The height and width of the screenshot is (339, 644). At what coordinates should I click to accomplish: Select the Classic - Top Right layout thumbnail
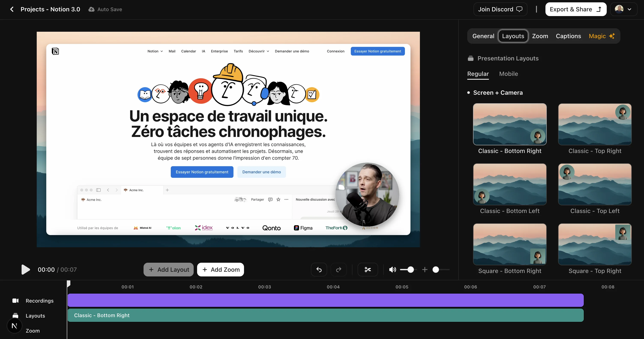pyautogui.click(x=595, y=124)
